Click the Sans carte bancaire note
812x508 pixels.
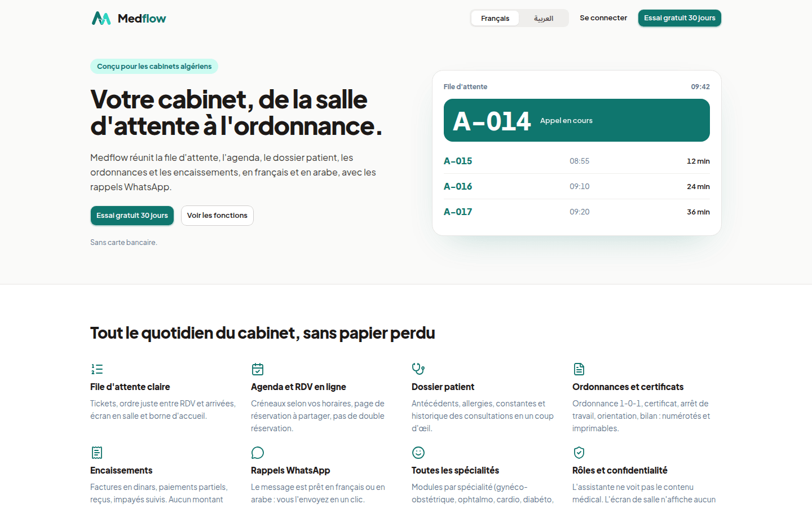coord(123,242)
